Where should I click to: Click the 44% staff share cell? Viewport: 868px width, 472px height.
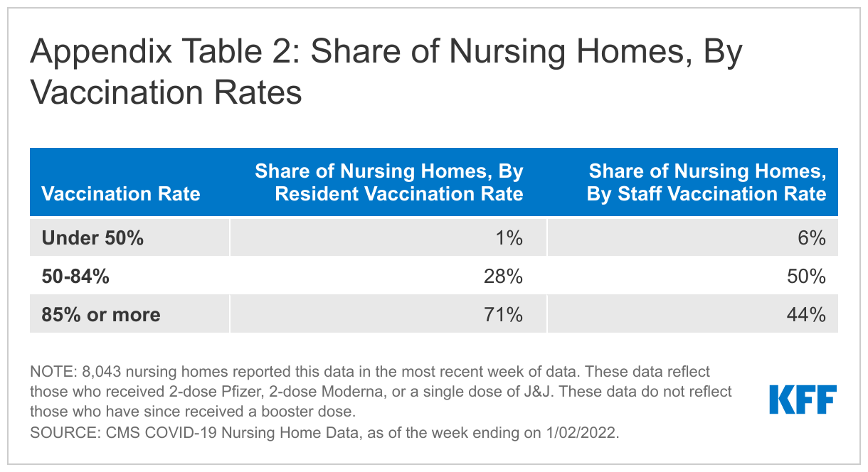point(692,313)
